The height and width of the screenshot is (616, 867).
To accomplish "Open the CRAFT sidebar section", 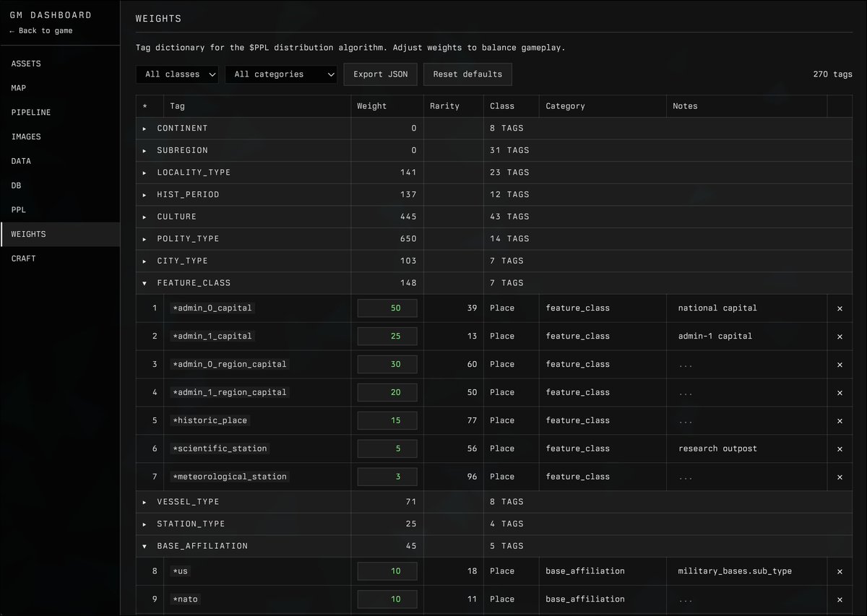I will tap(60, 259).
